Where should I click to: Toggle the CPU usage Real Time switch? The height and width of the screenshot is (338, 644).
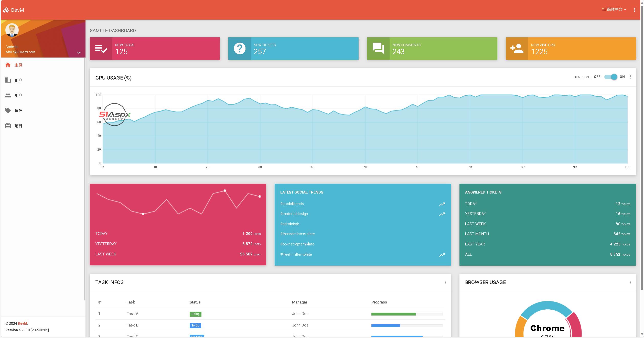tap(611, 77)
